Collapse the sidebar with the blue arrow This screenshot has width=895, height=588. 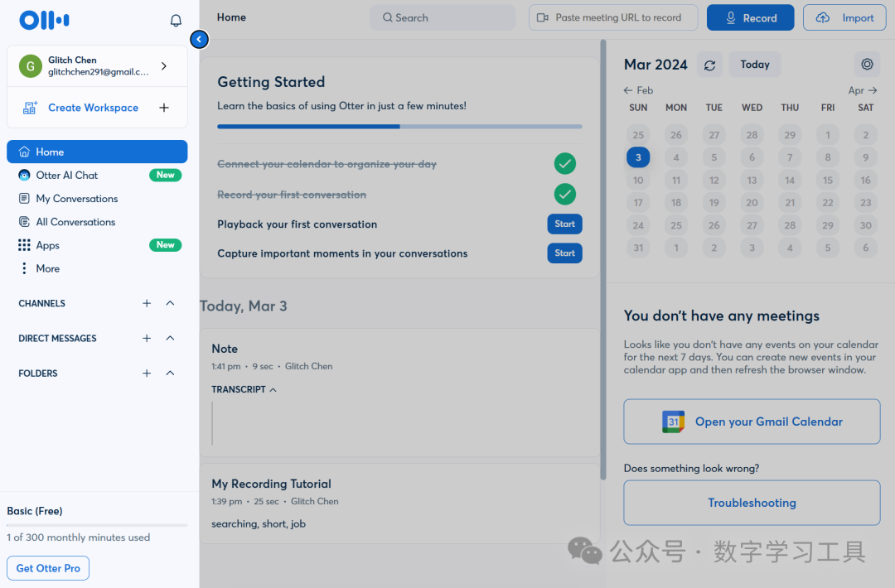pos(199,40)
